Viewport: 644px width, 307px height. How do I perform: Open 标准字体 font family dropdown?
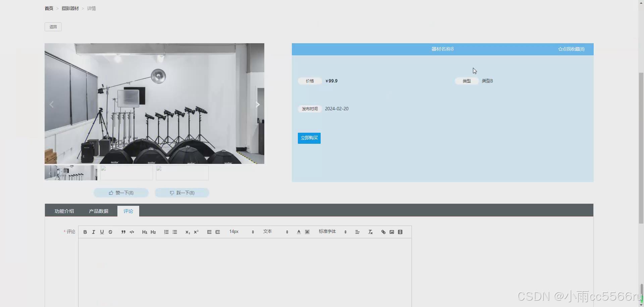[332, 232]
